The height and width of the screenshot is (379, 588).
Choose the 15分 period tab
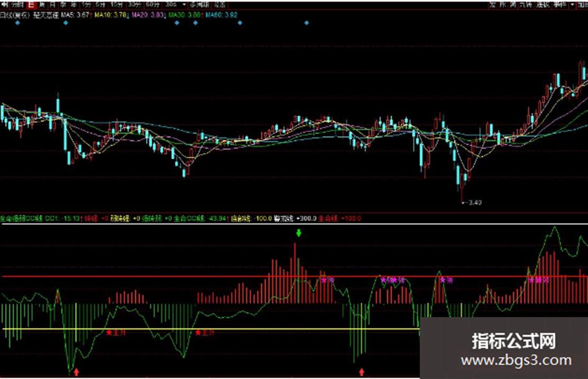point(116,4)
